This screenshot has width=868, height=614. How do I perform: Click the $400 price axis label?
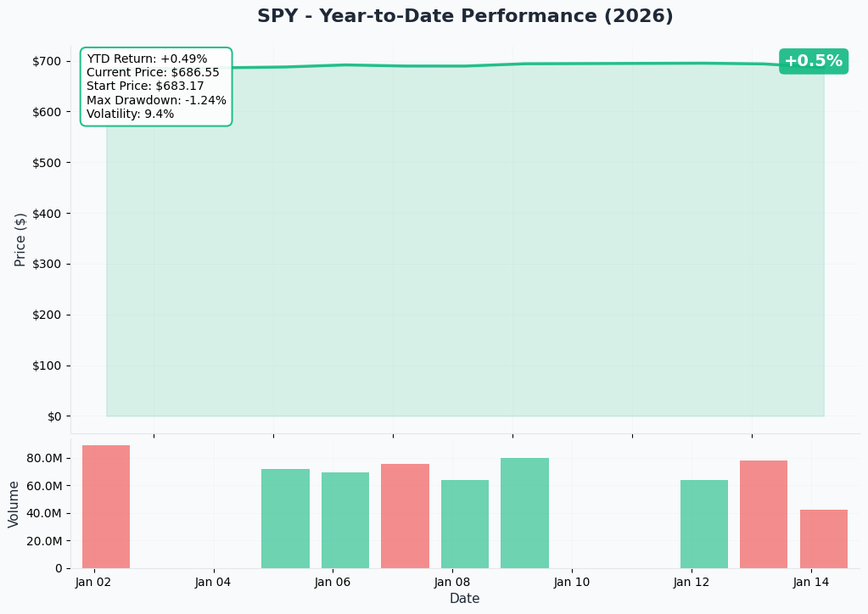47,214
